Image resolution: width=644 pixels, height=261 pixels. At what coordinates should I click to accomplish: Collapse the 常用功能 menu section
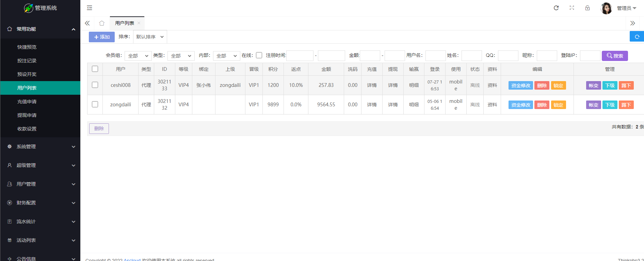40,29
